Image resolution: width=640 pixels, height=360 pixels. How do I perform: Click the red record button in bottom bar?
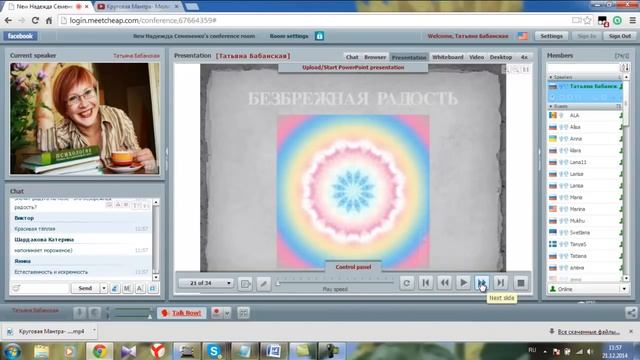pyautogui.click(x=217, y=313)
